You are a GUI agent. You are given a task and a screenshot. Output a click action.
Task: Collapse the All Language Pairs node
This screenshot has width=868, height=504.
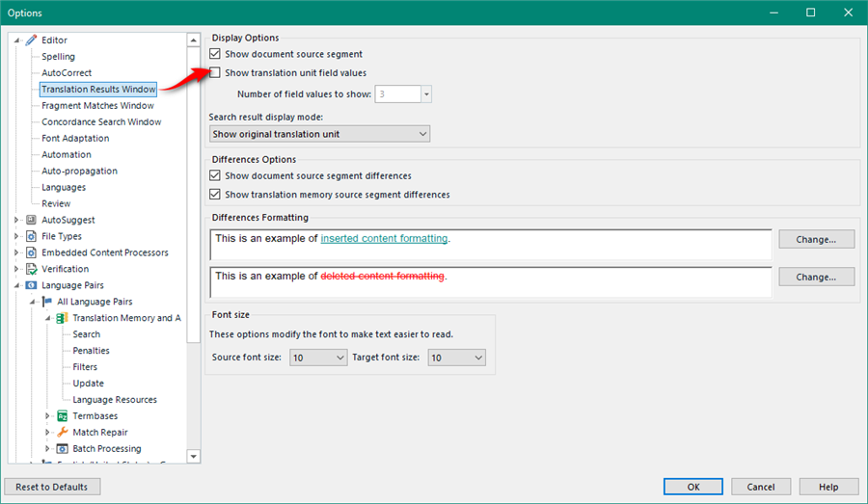(32, 302)
